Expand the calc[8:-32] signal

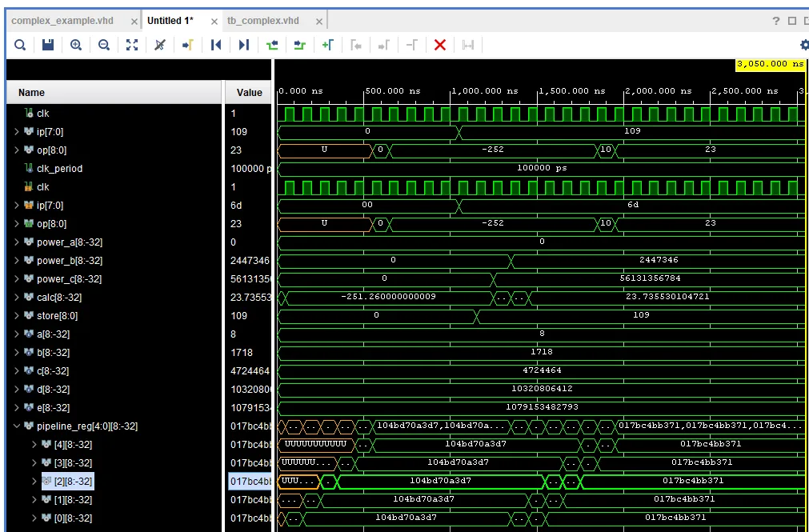point(17,298)
